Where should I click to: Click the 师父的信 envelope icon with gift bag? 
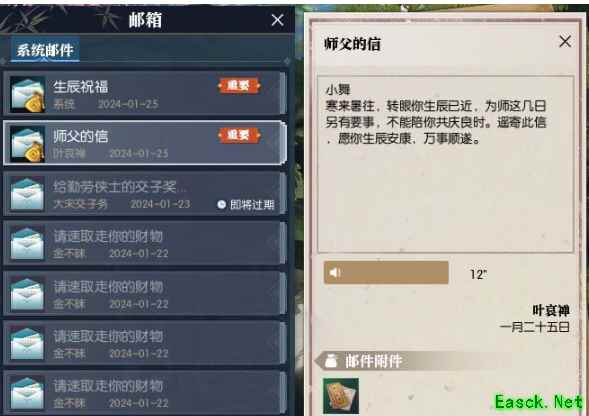[28, 144]
